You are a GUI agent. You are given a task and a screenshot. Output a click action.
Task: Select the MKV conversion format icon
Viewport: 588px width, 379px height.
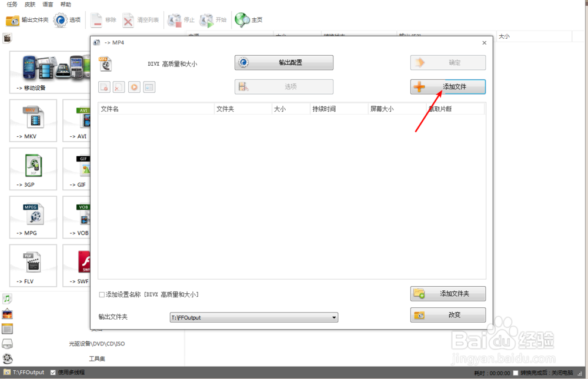(x=32, y=120)
